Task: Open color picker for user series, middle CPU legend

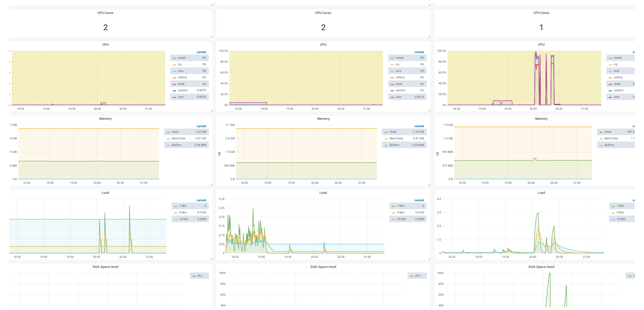Action: point(392,97)
